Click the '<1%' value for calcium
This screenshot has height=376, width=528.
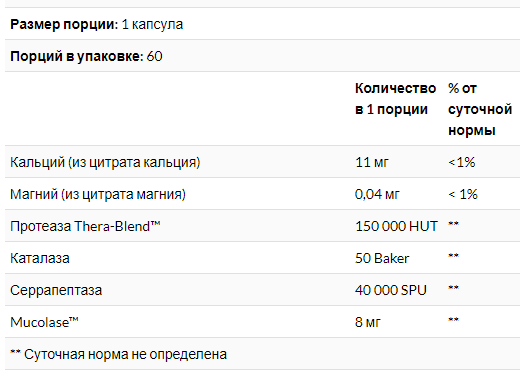(x=462, y=162)
